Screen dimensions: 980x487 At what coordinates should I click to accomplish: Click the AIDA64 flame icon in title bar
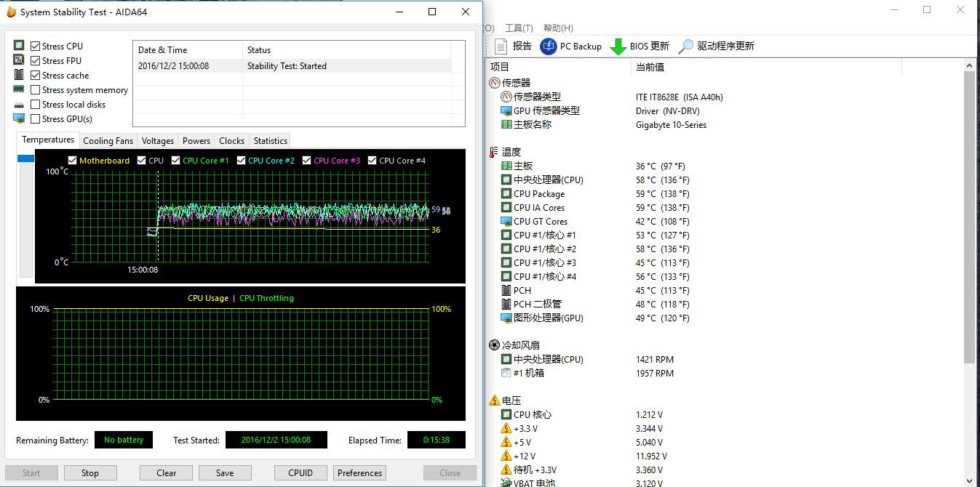[x=11, y=12]
